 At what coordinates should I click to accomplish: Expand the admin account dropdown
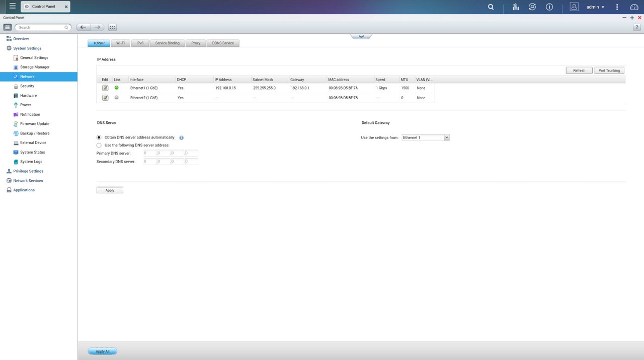tap(595, 7)
